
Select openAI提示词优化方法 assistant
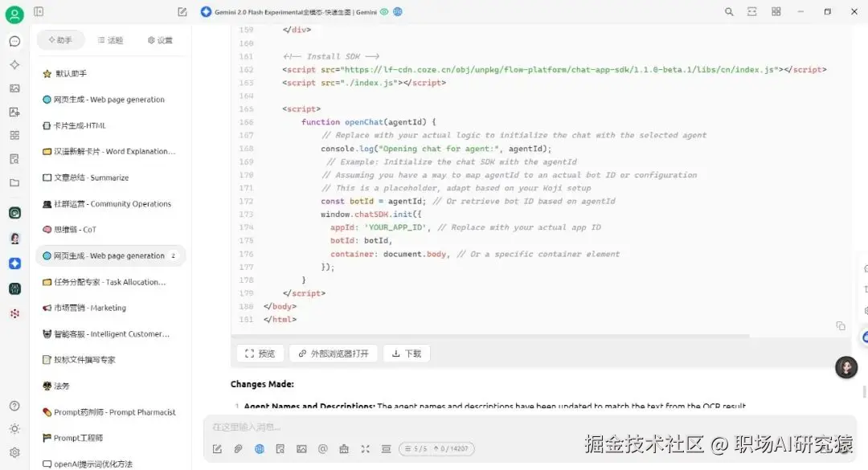click(x=111, y=464)
